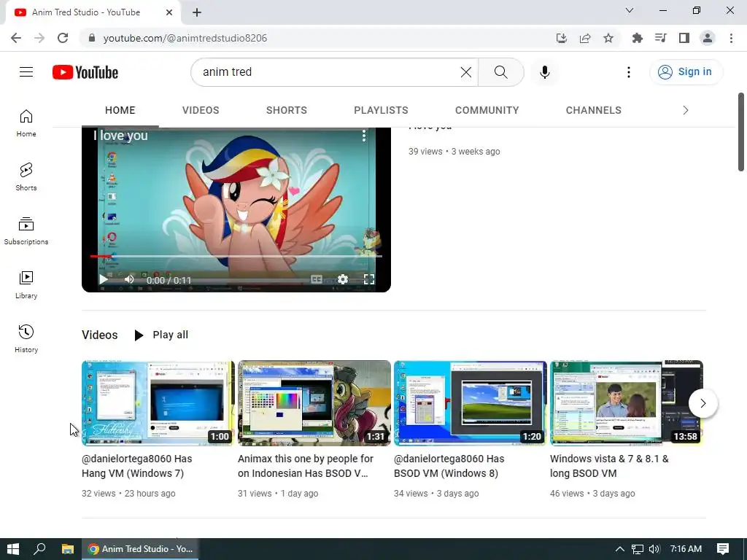Open Shorts in the left sidebar

26,177
